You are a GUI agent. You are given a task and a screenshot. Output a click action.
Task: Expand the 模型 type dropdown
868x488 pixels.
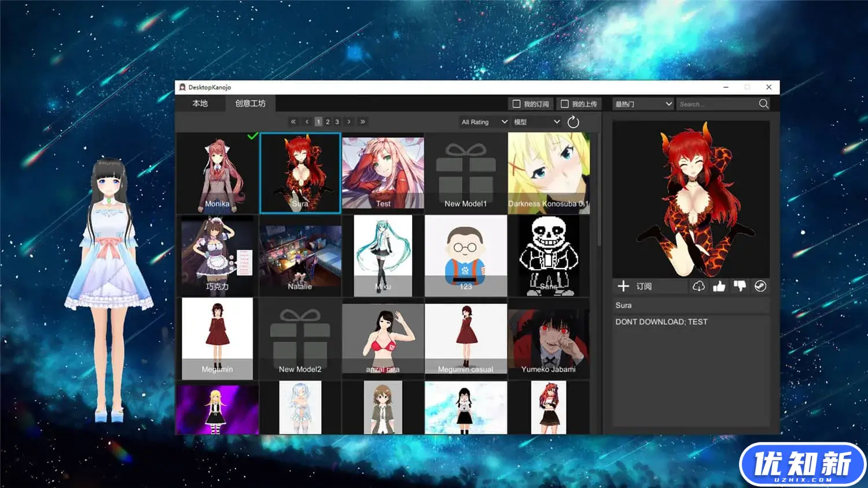coord(536,122)
